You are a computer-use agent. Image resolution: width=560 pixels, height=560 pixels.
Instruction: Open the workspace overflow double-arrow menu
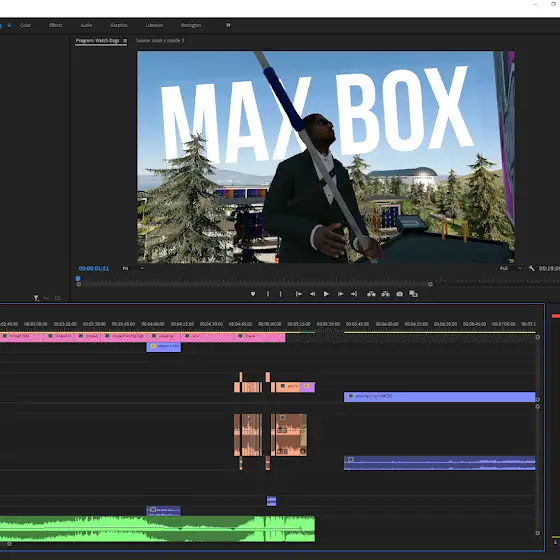228,25
